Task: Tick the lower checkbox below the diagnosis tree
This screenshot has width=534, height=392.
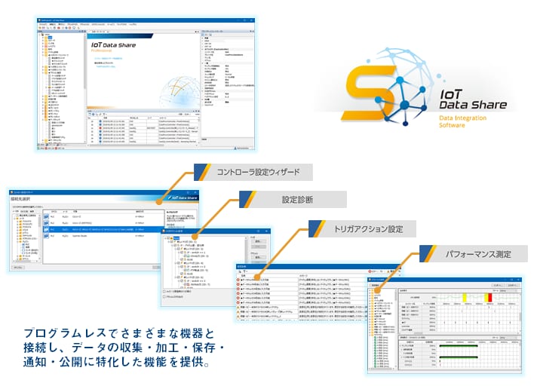Action: pos(164,297)
